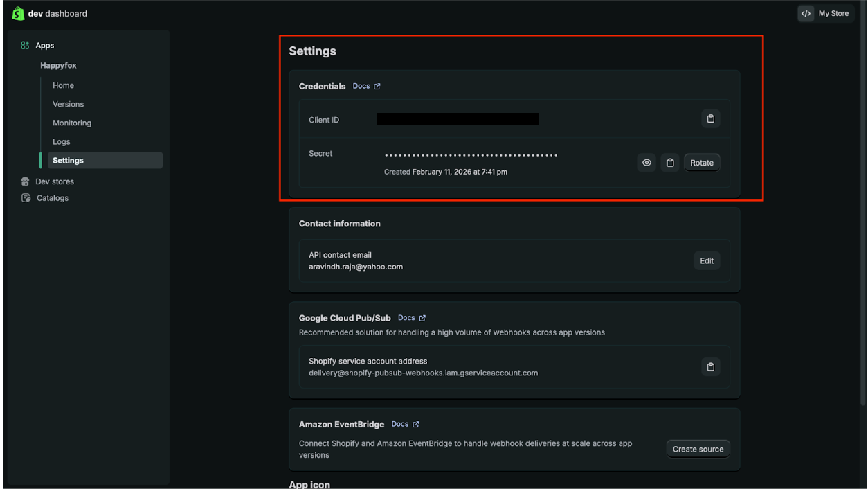
Task: Open Logs in the sidebar
Action: point(62,141)
